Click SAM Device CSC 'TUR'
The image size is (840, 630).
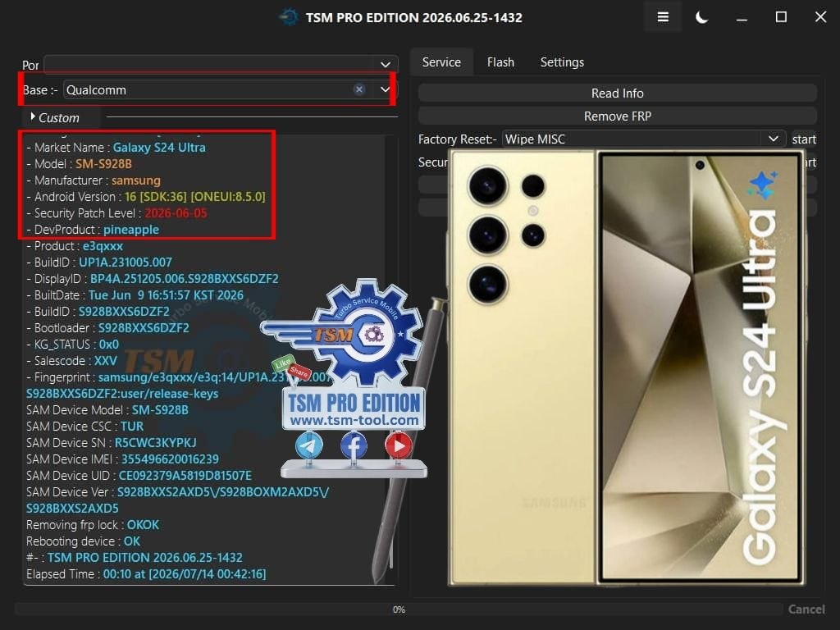point(132,427)
